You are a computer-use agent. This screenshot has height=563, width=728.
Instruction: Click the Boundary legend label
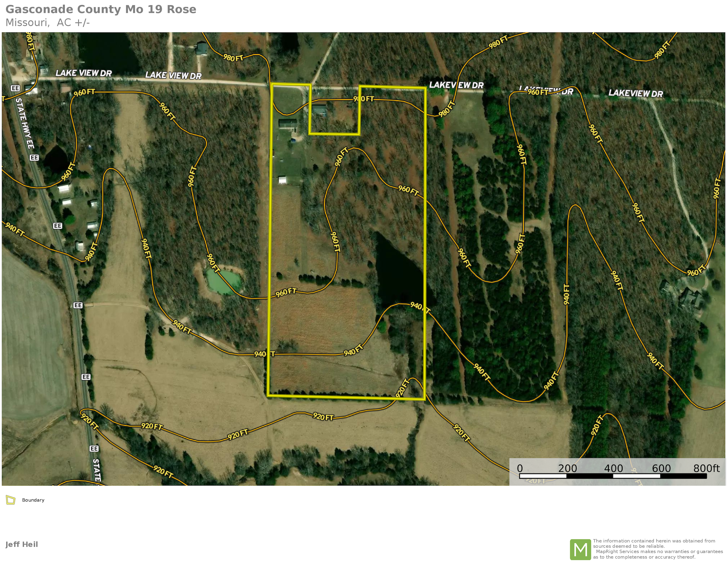pyautogui.click(x=33, y=500)
